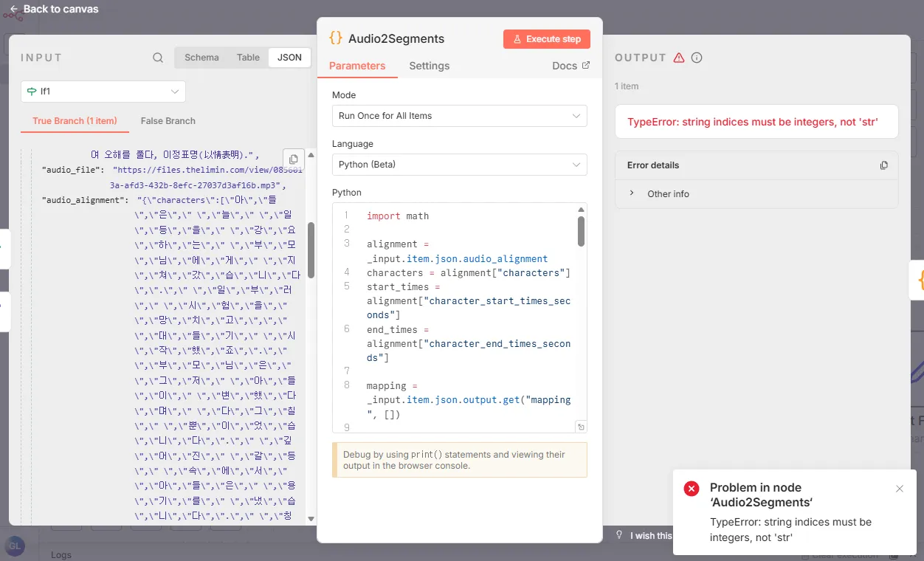Execute the Audio2Segments step
The width and height of the screenshot is (924, 561).
547,39
